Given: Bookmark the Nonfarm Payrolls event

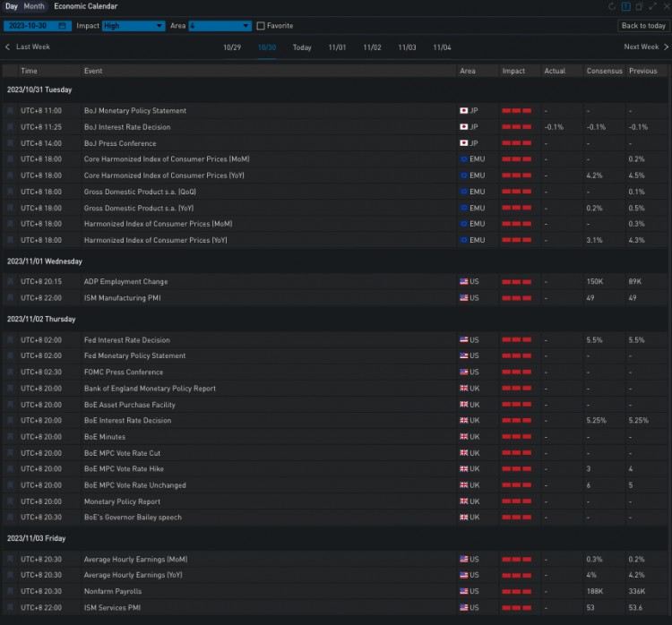Looking at the screenshot, I should pos(11,592).
